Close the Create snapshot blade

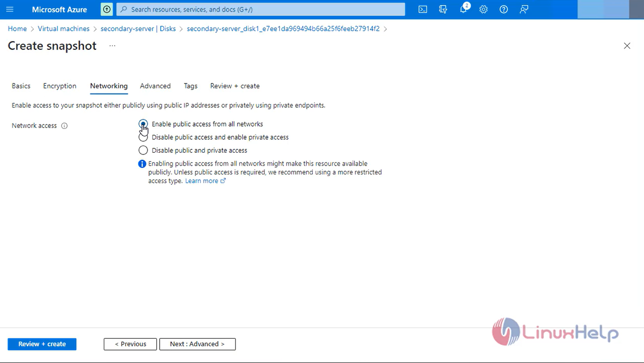(627, 46)
